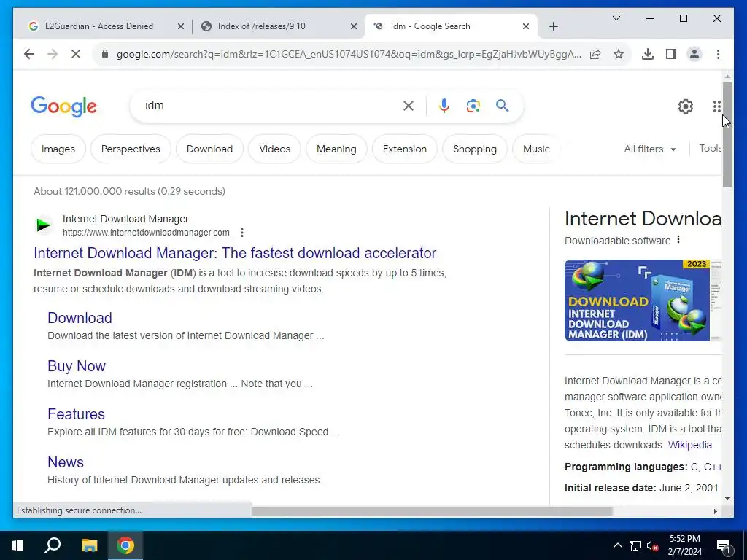Share this page from the address bar
The height and width of the screenshot is (560, 747).
pos(595,54)
